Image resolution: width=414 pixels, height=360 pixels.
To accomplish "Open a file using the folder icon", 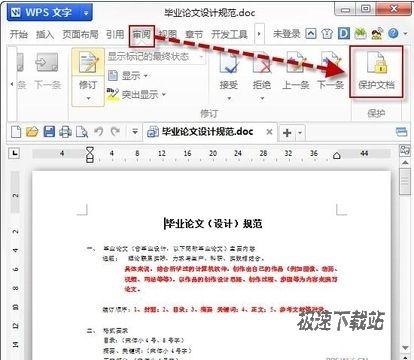I will point(32,132).
